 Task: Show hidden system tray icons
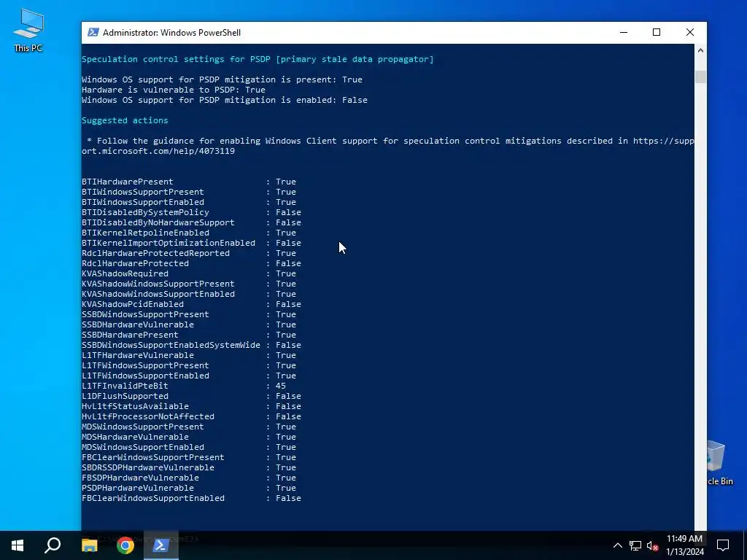coord(617,545)
